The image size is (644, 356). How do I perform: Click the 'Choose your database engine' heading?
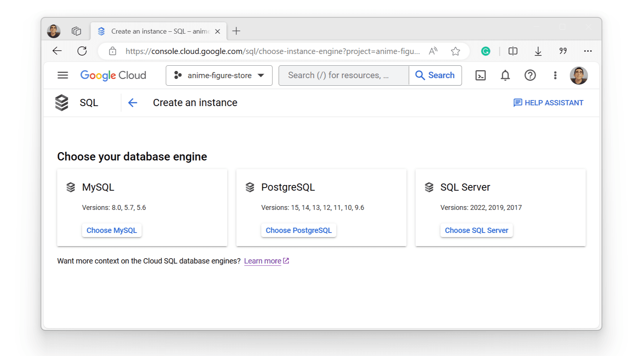point(132,157)
